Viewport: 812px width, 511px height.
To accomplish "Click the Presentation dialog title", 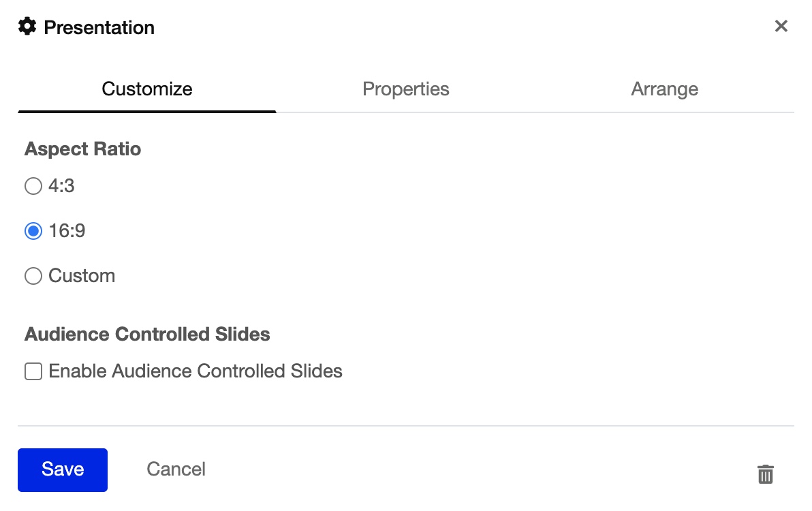I will [99, 28].
